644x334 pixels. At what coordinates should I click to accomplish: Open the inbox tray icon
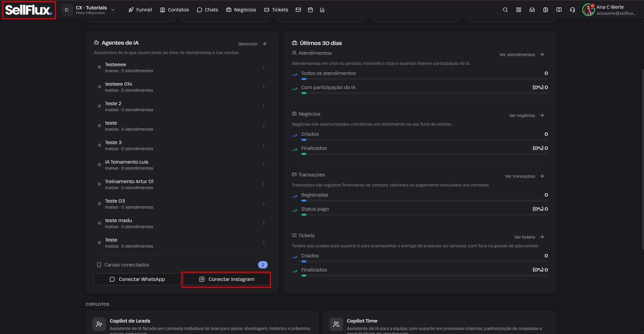[532, 10]
